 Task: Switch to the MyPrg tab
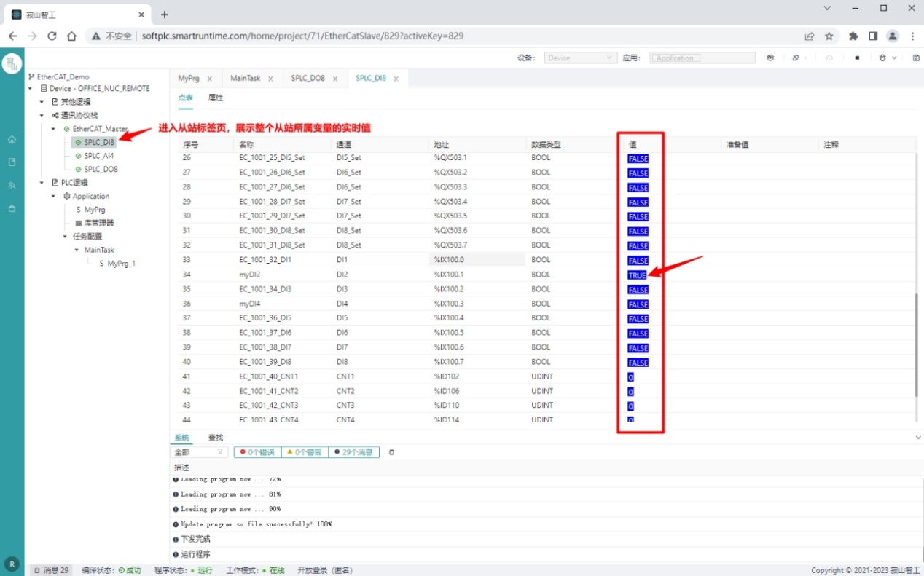pos(189,78)
